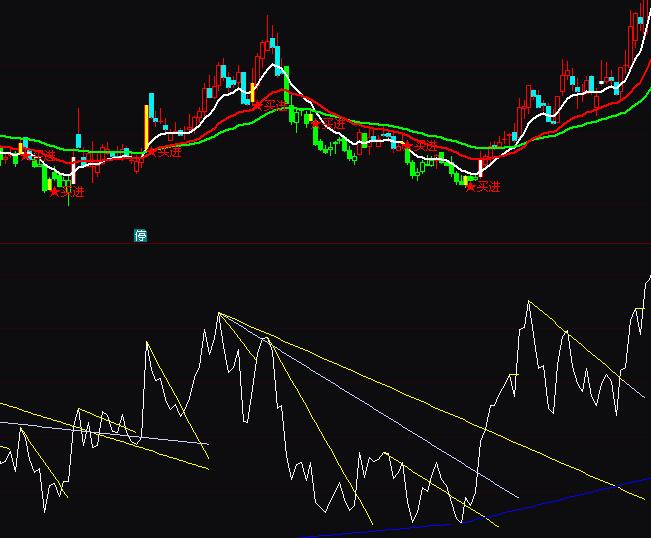The height and width of the screenshot is (538, 651).
Task: Click the white candlestick beside the rightmost 买进 marker
Action: click(x=480, y=167)
